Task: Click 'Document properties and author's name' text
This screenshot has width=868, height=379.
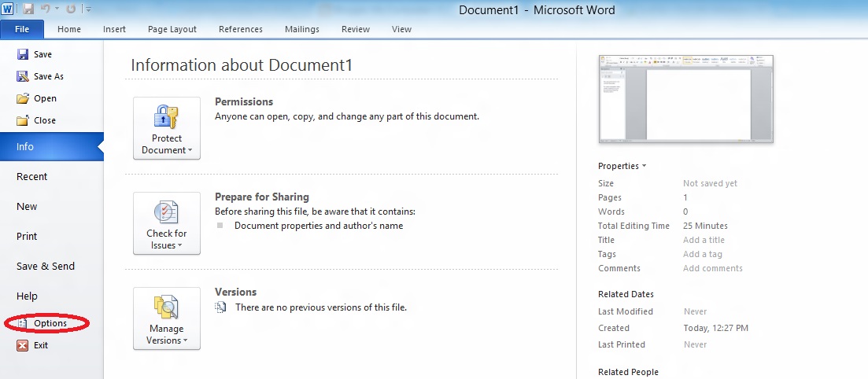Action: pyautogui.click(x=319, y=226)
